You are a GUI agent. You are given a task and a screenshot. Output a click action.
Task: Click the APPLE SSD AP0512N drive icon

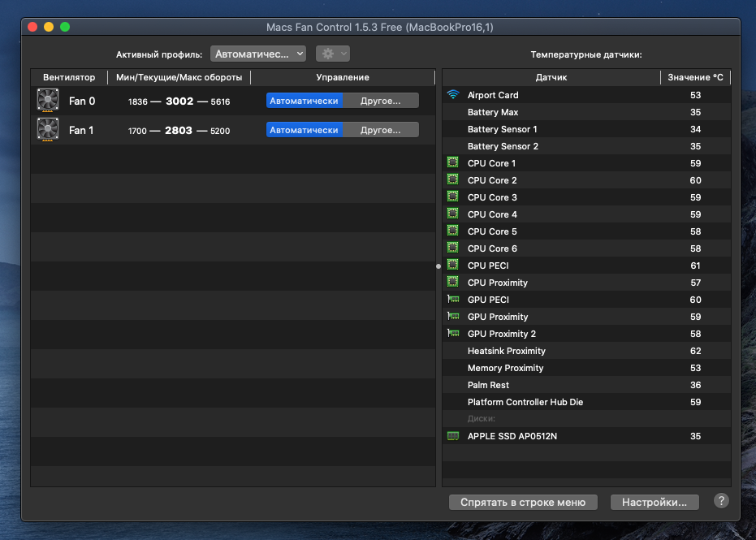(x=453, y=436)
